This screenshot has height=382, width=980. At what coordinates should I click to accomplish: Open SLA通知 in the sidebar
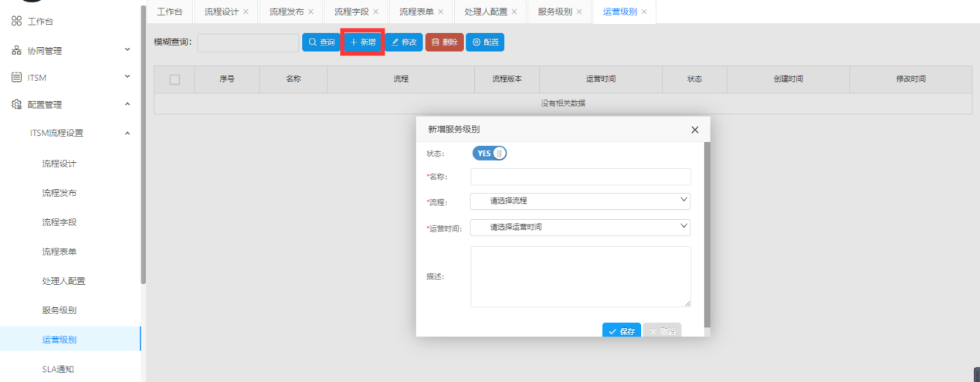pyautogui.click(x=58, y=369)
